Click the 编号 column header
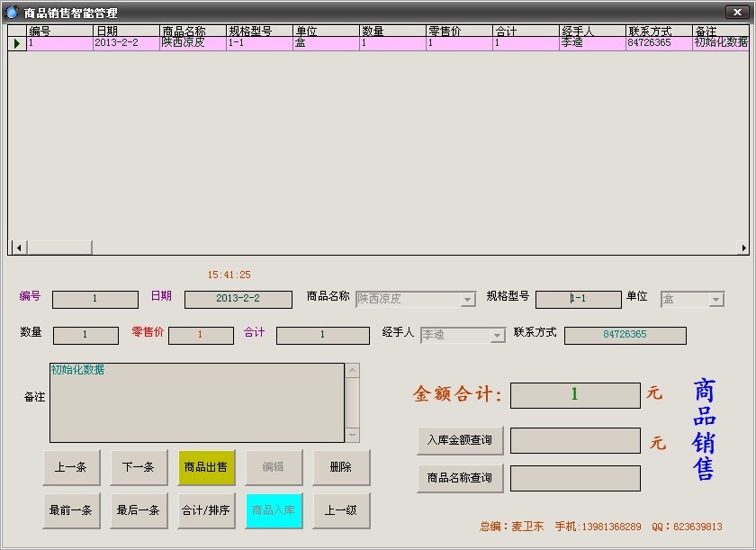 (59, 31)
